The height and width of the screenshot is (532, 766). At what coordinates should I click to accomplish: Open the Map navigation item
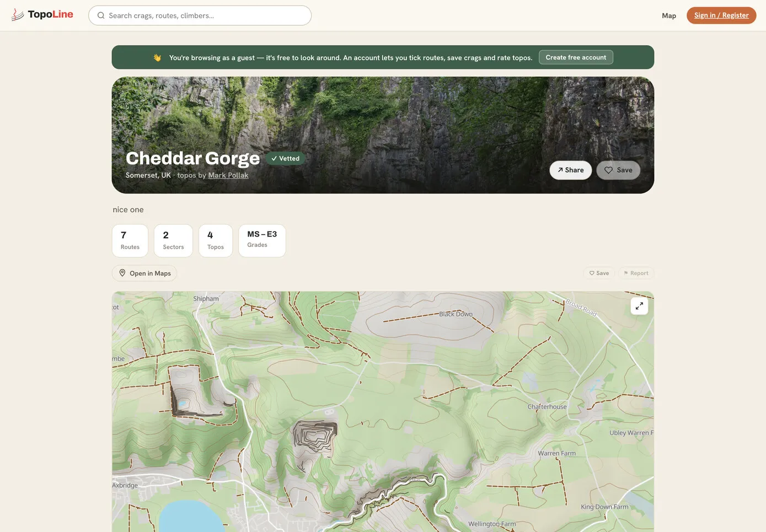[x=669, y=15]
